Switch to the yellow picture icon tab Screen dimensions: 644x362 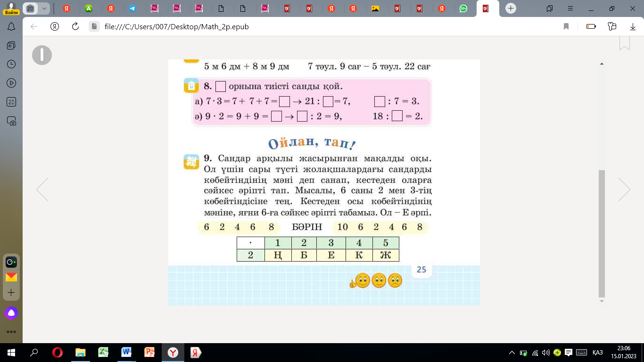pyautogui.click(x=375, y=8)
